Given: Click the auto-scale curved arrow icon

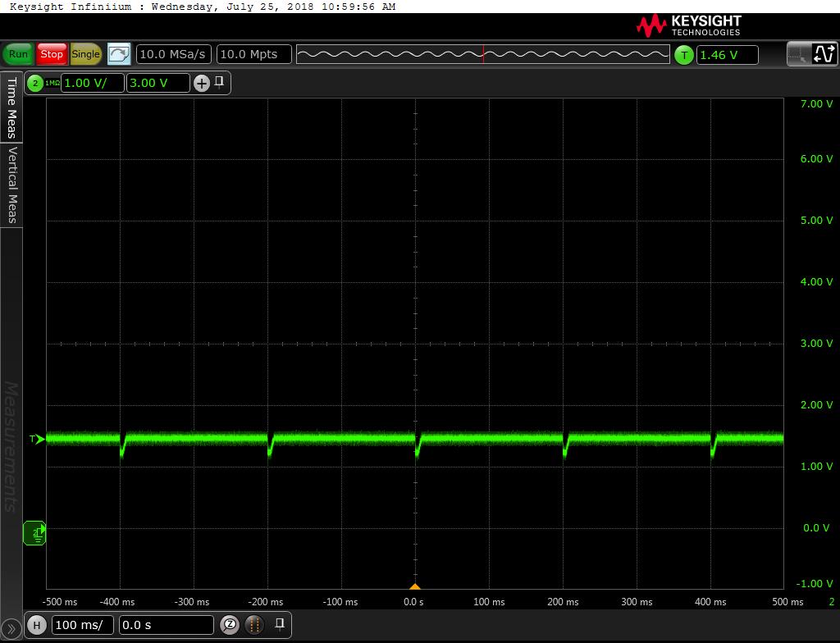Looking at the screenshot, I should click(119, 54).
